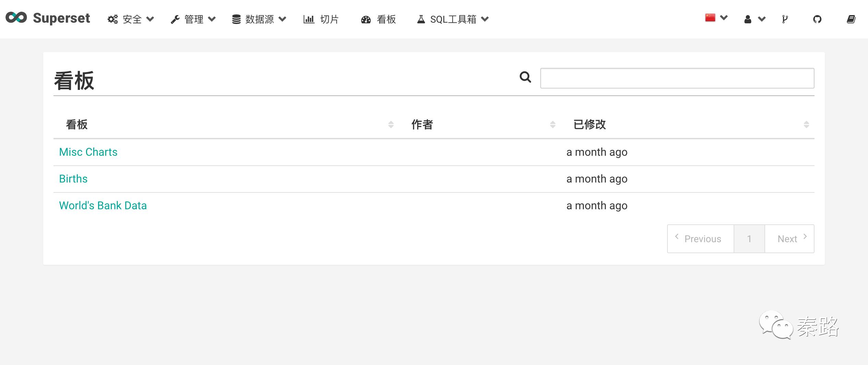Open the Misc Charts dashboard

pyautogui.click(x=88, y=152)
